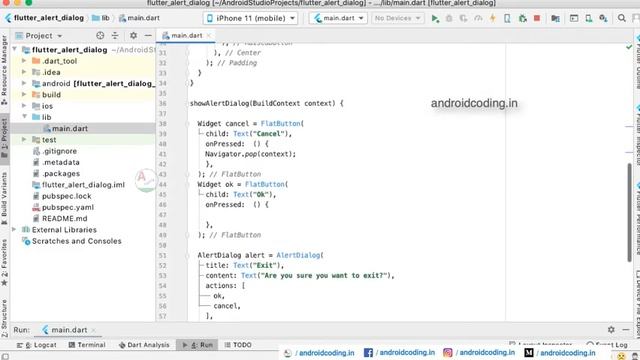
Task: Close the main.dart editor tab
Action: click(209, 36)
